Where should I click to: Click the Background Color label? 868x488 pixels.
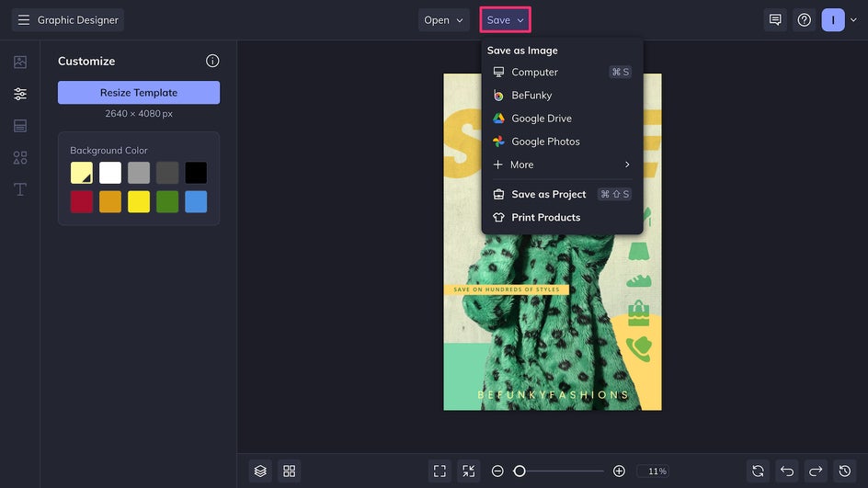108,151
